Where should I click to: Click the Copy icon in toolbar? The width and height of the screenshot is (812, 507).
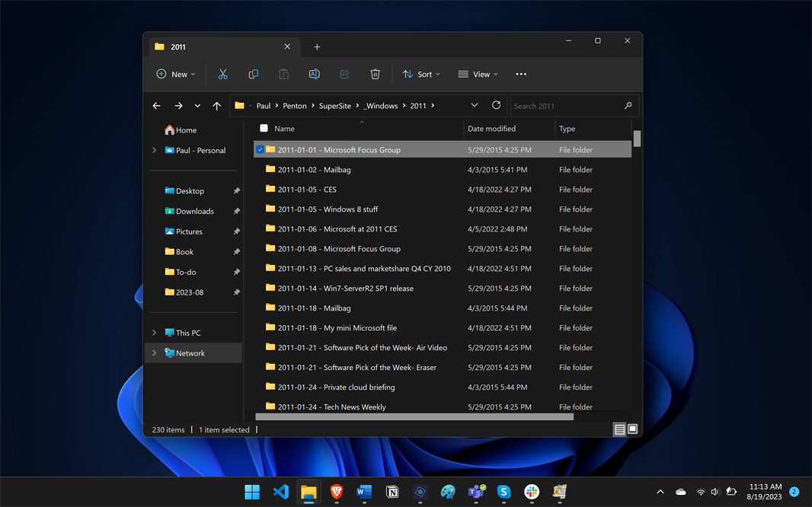coord(253,75)
